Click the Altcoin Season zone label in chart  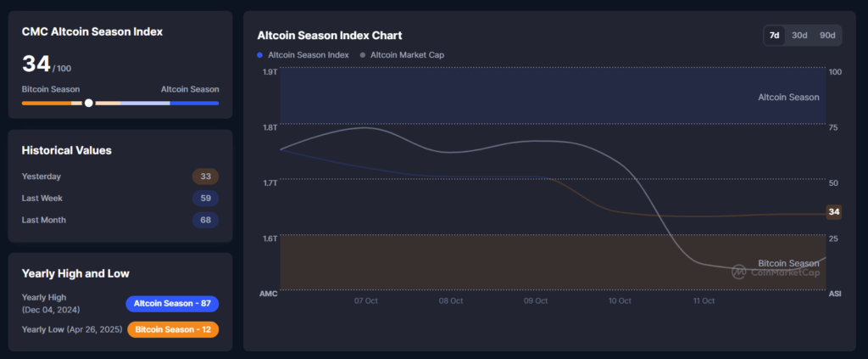788,98
